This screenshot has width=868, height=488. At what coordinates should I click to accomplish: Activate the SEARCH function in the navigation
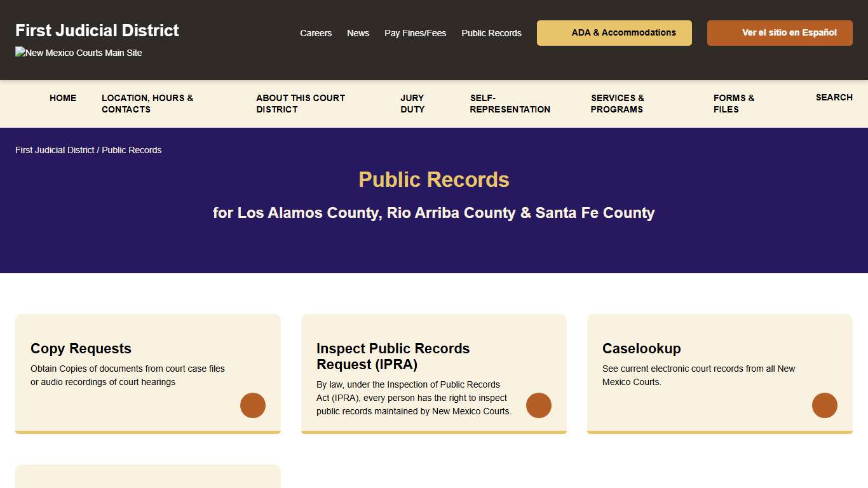[834, 97]
